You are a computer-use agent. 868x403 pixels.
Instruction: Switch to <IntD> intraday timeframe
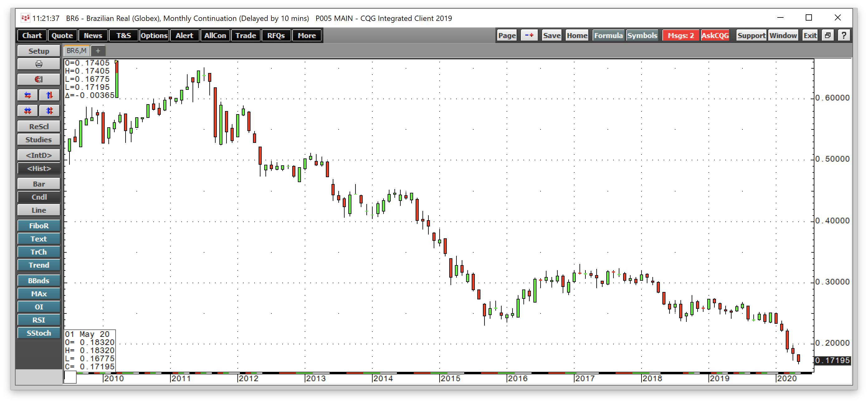point(39,155)
